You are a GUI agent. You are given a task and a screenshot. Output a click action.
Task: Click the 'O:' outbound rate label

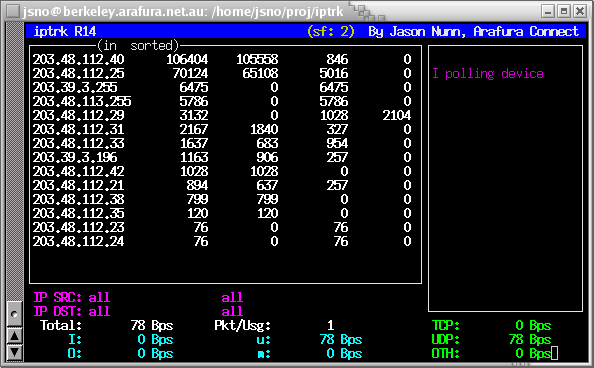coord(75,354)
